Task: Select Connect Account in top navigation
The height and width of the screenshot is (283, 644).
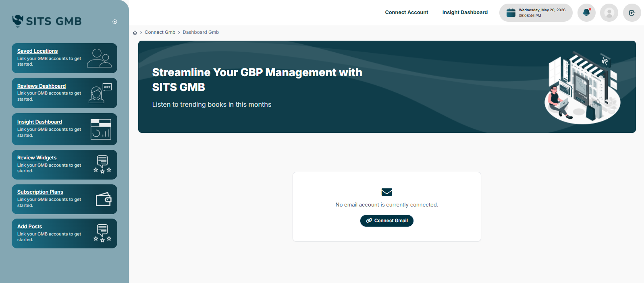Action: pyautogui.click(x=407, y=12)
